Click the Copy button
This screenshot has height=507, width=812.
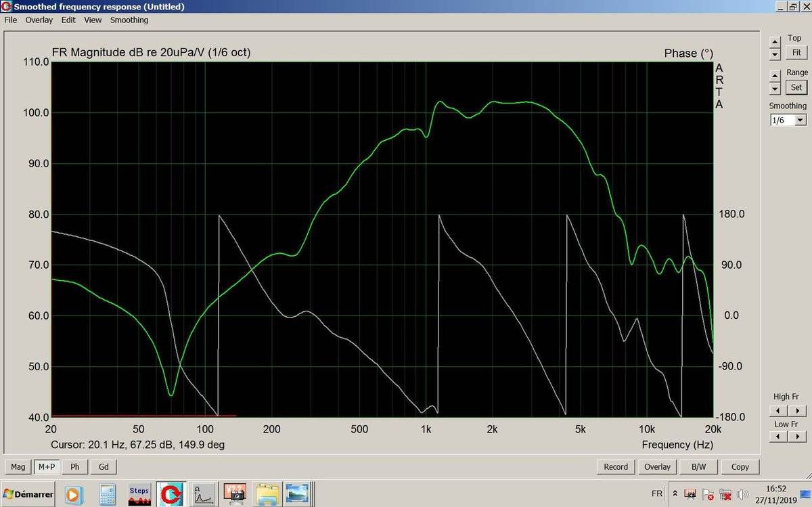coord(740,466)
